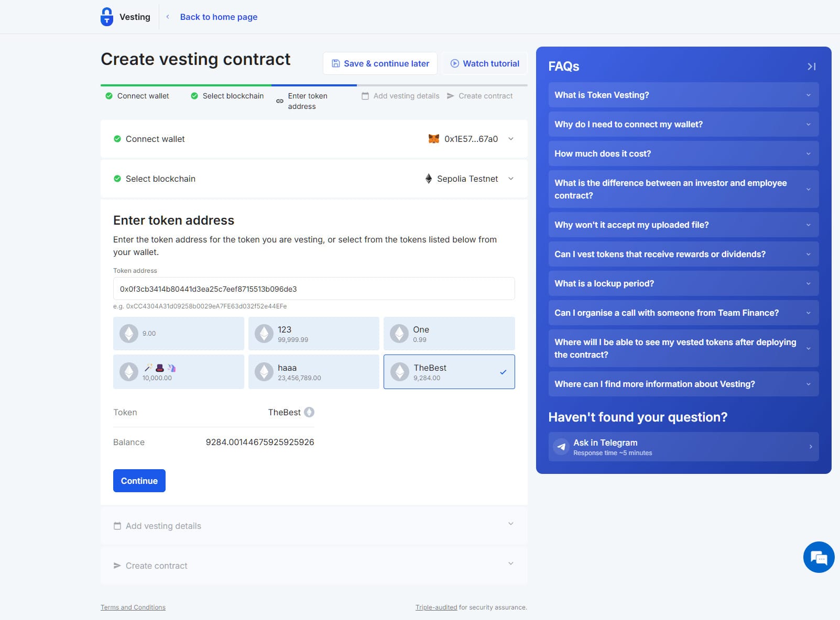Expand the Create contract section
Screen dimensions: 840x620
[x=510, y=565]
